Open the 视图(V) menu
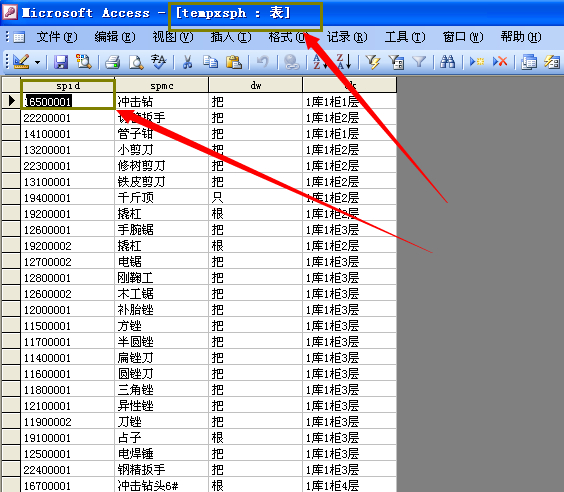The image size is (564, 492). [x=173, y=37]
